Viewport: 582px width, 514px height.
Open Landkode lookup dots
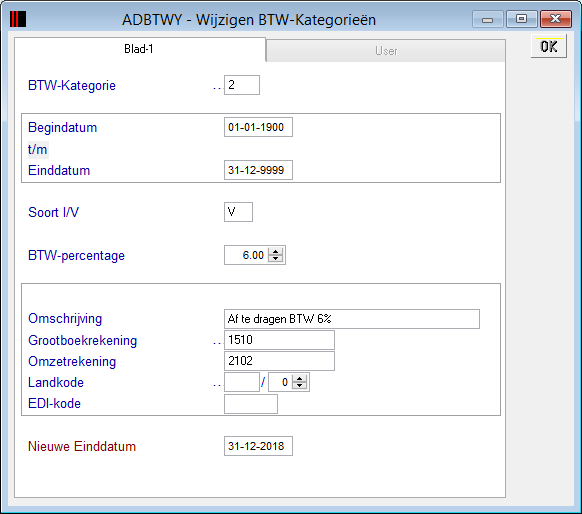coord(217,385)
